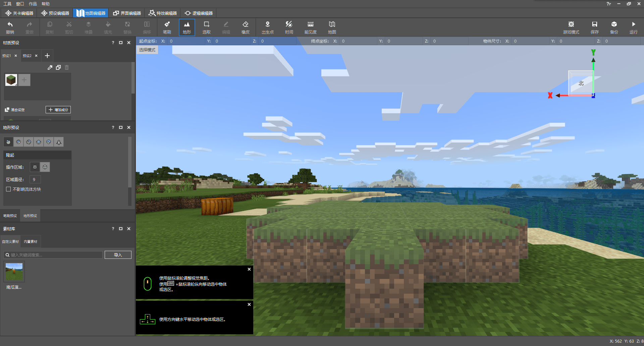Select the 地形 terrain tool
The width and height of the screenshot is (644, 346).
click(x=187, y=27)
